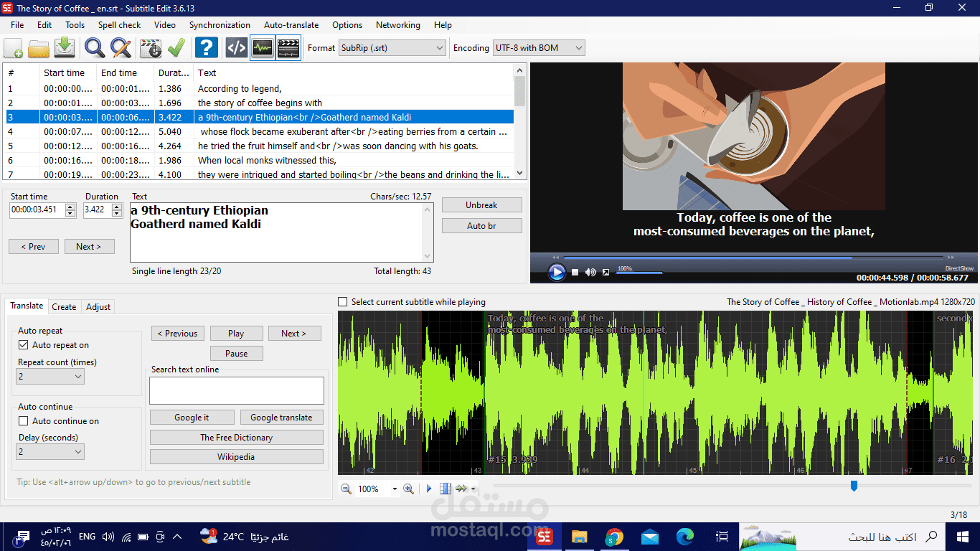Image resolution: width=980 pixels, height=551 pixels.
Task: Toggle center waveform on cursor icon
Action: pyautogui.click(x=446, y=489)
